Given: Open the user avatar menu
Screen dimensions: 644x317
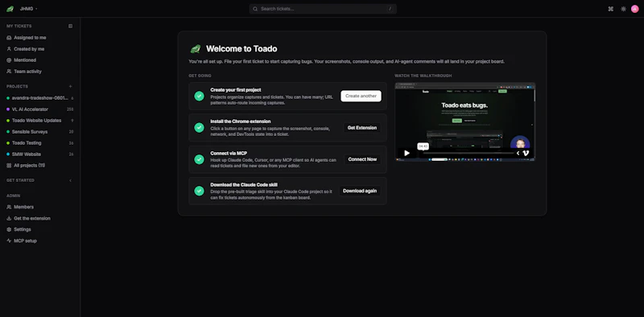Looking at the screenshot, I should 634,9.
